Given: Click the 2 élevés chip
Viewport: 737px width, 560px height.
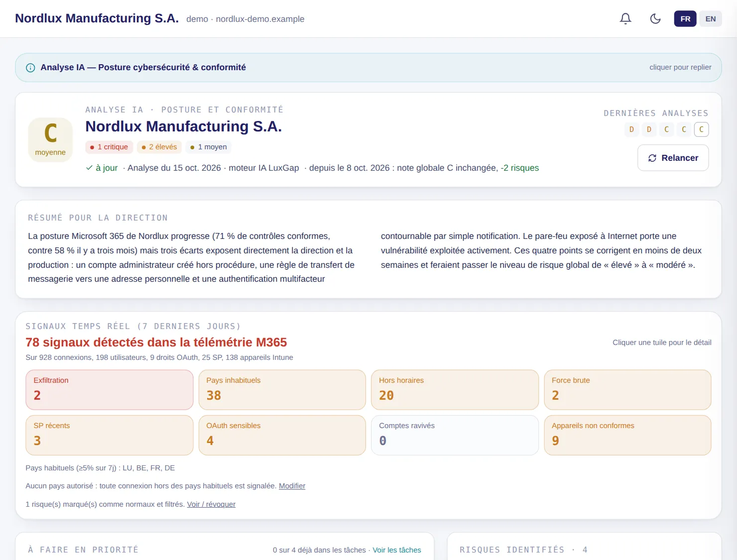Looking at the screenshot, I should (159, 147).
